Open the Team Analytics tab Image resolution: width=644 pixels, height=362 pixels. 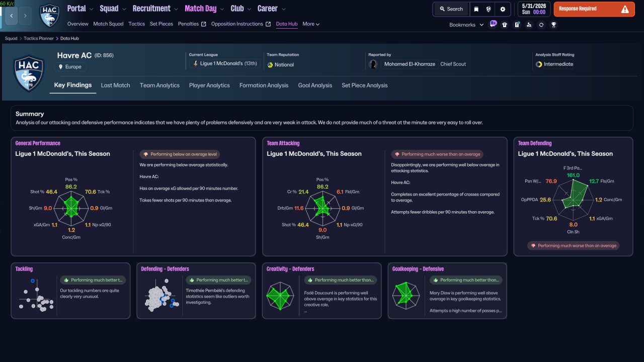(159, 85)
